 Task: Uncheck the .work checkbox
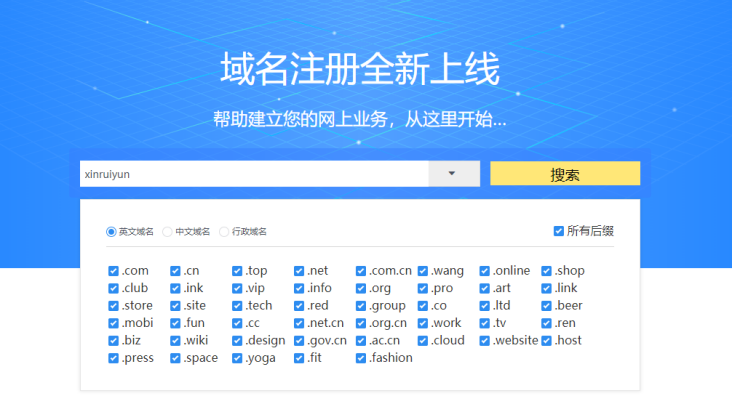(422, 323)
